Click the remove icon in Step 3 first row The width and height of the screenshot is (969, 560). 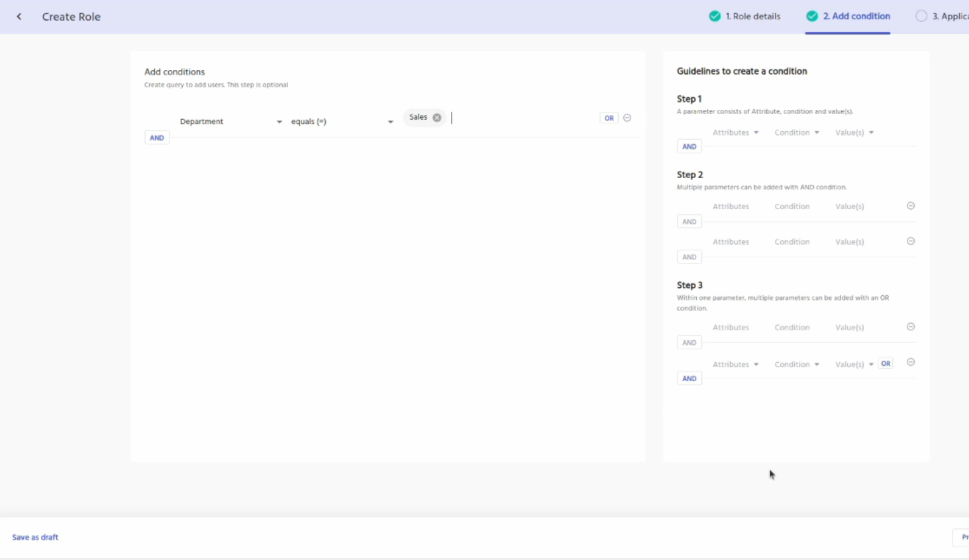pyautogui.click(x=911, y=327)
